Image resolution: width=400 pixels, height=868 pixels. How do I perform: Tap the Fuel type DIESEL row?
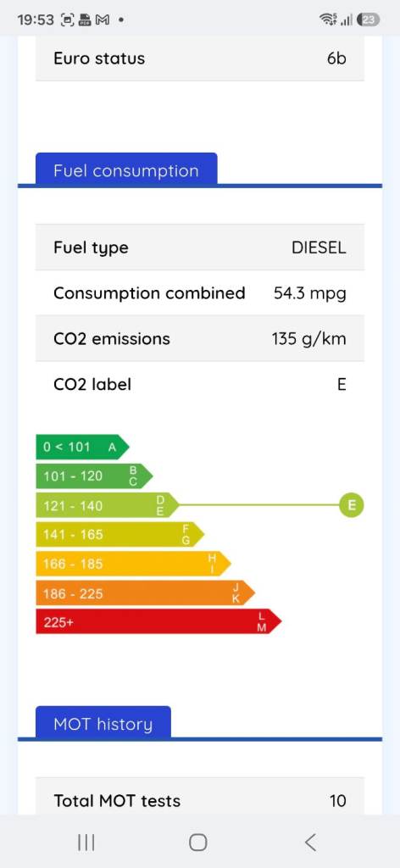pyautogui.click(x=200, y=248)
